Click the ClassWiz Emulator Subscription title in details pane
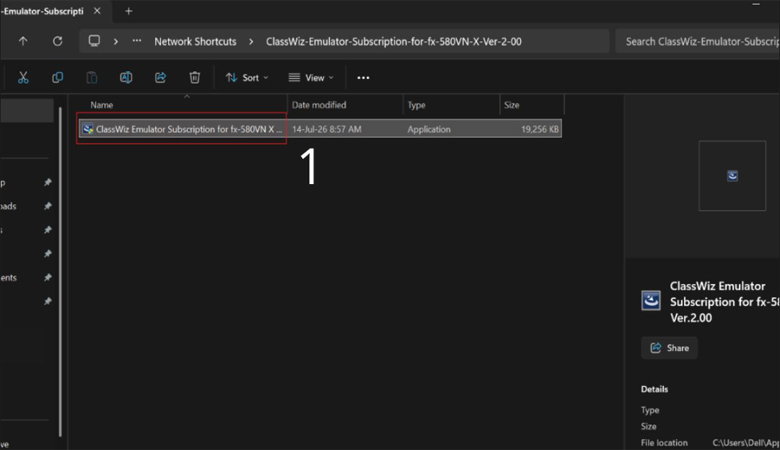The image size is (780, 450). (724, 302)
